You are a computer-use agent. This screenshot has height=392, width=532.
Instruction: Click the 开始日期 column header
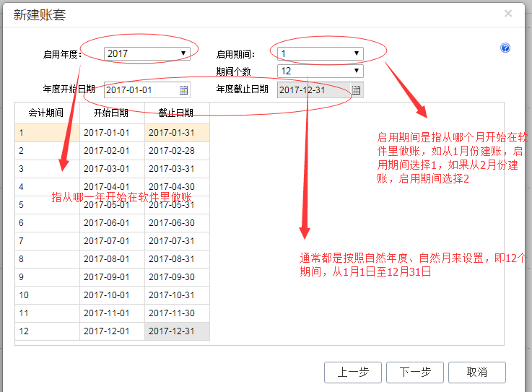pos(112,113)
